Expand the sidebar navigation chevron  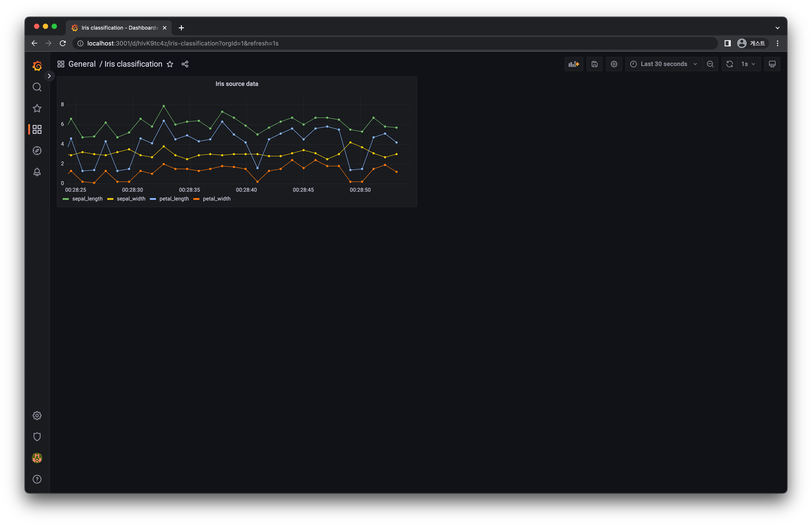(x=49, y=76)
